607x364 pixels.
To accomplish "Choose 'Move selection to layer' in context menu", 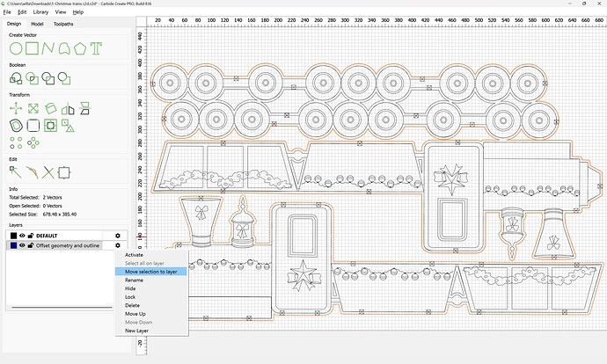I will (150, 272).
